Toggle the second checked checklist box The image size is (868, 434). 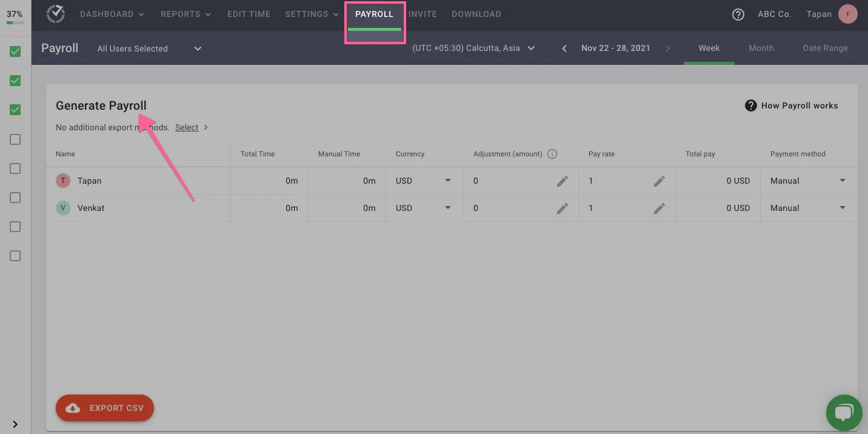click(x=15, y=81)
